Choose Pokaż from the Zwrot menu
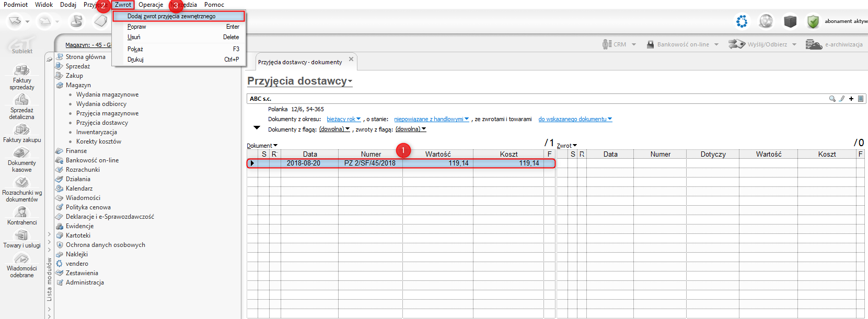The image size is (868, 319). pyautogui.click(x=179, y=49)
